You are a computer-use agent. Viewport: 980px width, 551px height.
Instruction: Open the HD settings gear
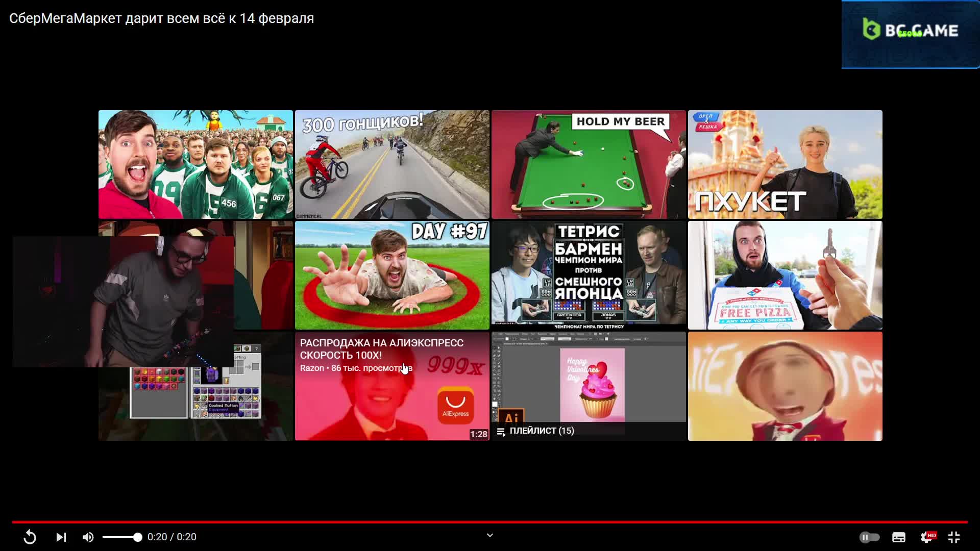coord(927,537)
